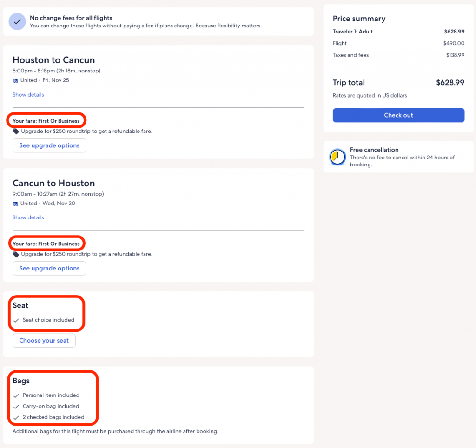Viewport: 476px width, 448px height.
Task: Click the Trip total amount $628.99
Action: 450,83
